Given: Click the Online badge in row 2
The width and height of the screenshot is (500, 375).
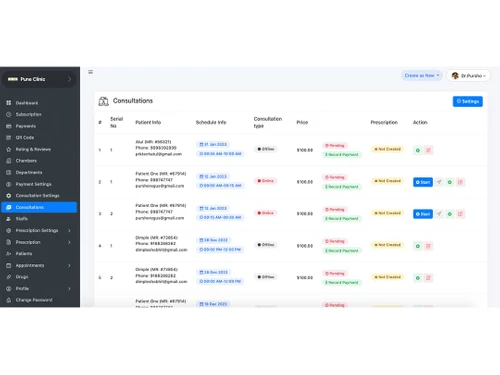Looking at the screenshot, I should coord(266,181).
